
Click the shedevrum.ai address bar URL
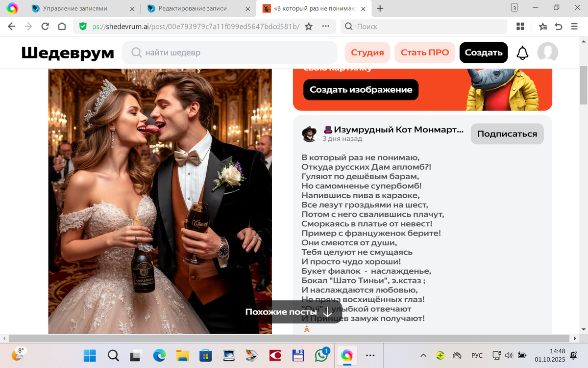click(196, 26)
